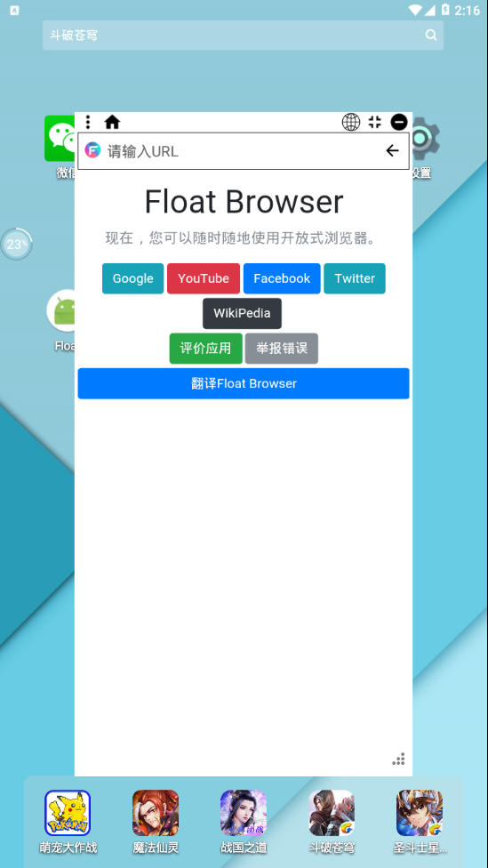Go to Float Browser home page icon
The width and height of the screenshot is (488, 868).
tap(112, 122)
